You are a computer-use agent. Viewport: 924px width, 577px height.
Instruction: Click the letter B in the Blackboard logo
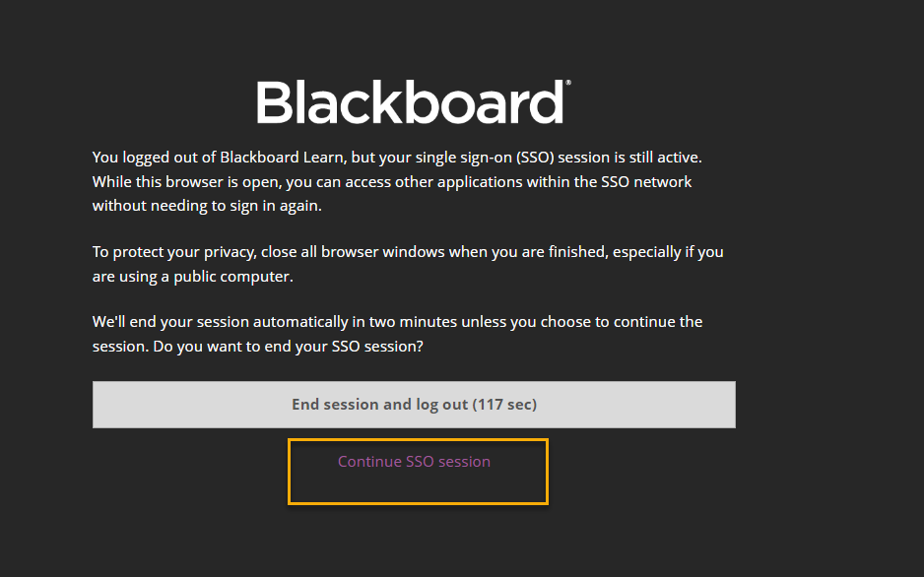pyautogui.click(x=273, y=102)
